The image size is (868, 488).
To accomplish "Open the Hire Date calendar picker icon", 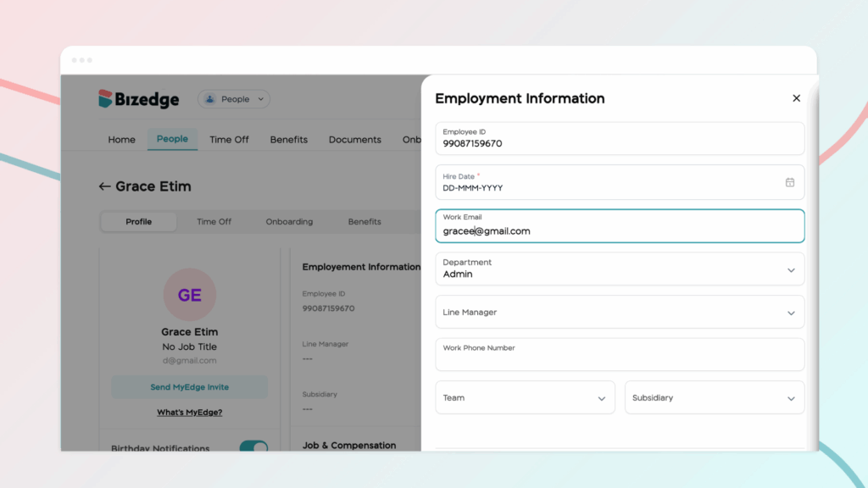I will (789, 182).
